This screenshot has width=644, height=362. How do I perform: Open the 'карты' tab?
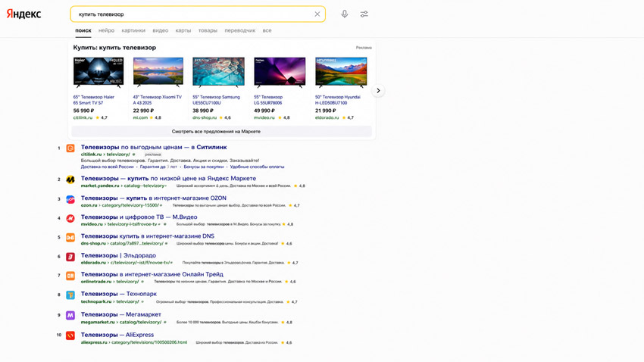[183, 30]
